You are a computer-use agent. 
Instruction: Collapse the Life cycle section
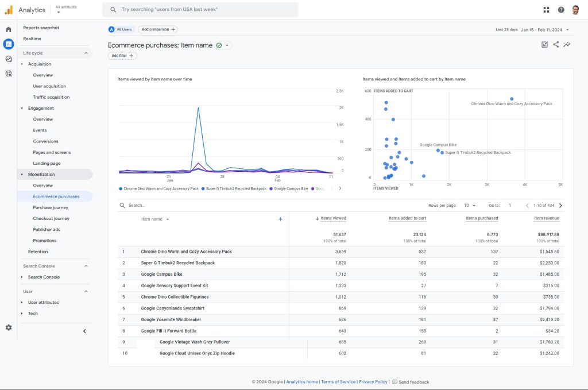click(x=86, y=53)
